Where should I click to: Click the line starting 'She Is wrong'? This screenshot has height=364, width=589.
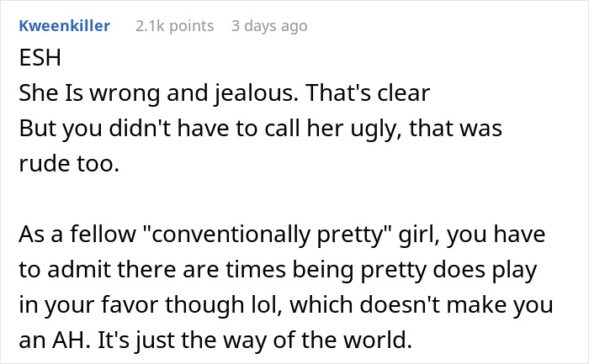(x=224, y=95)
